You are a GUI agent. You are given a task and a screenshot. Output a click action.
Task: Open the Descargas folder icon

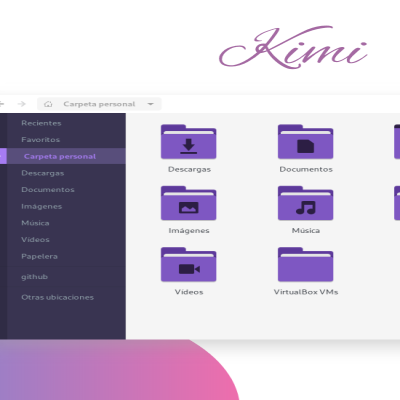pos(189,142)
